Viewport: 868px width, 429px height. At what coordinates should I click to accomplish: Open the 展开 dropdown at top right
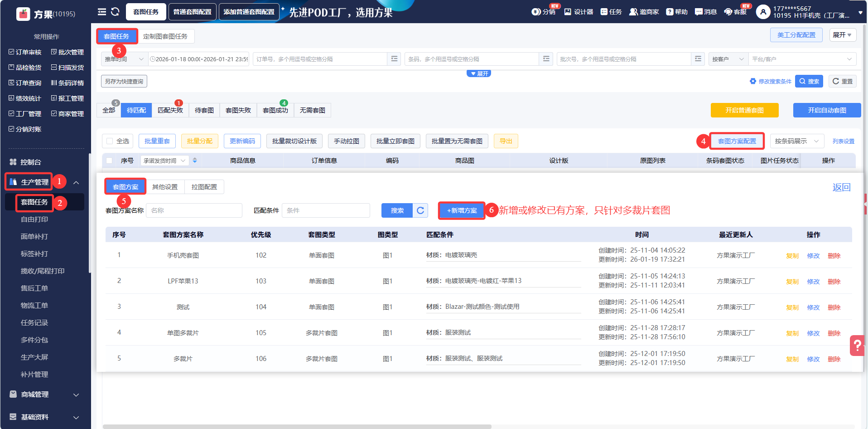click(x=842, y=35)
